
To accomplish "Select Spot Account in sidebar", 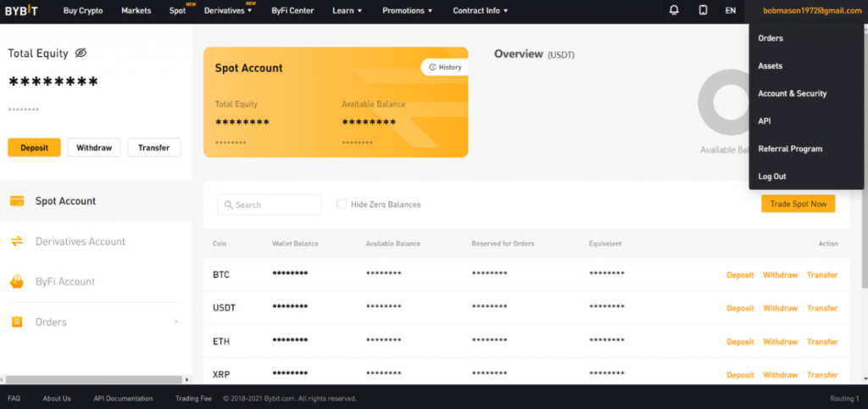I will tap(96, 201).
